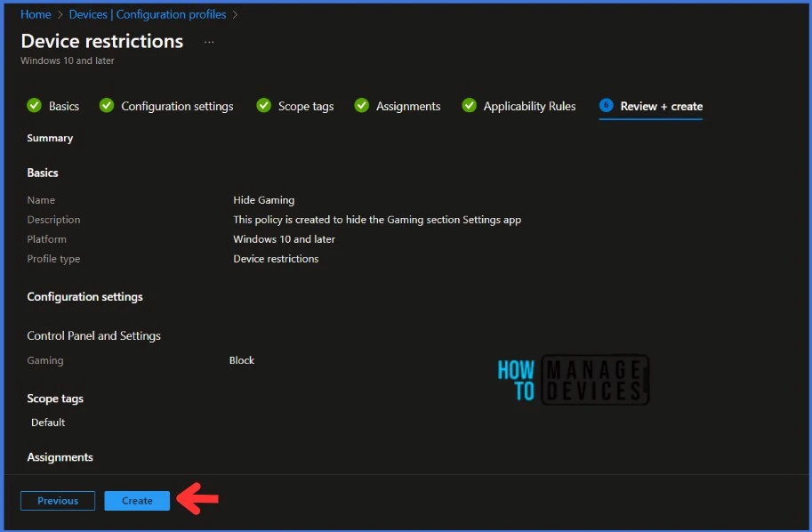Click the Summary heading
The image size is (812, 532).
(x=50, y=138)
